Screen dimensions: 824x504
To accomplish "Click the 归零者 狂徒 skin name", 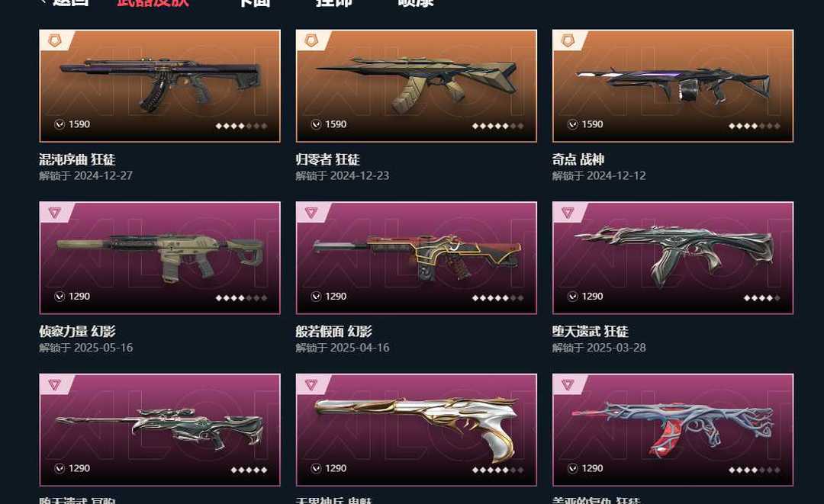I will [x=328, y=159].
